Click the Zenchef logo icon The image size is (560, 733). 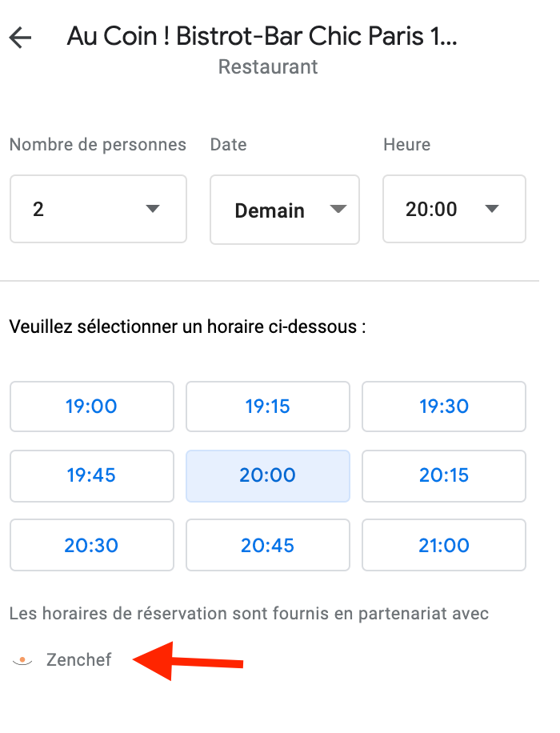coord(22,660)
